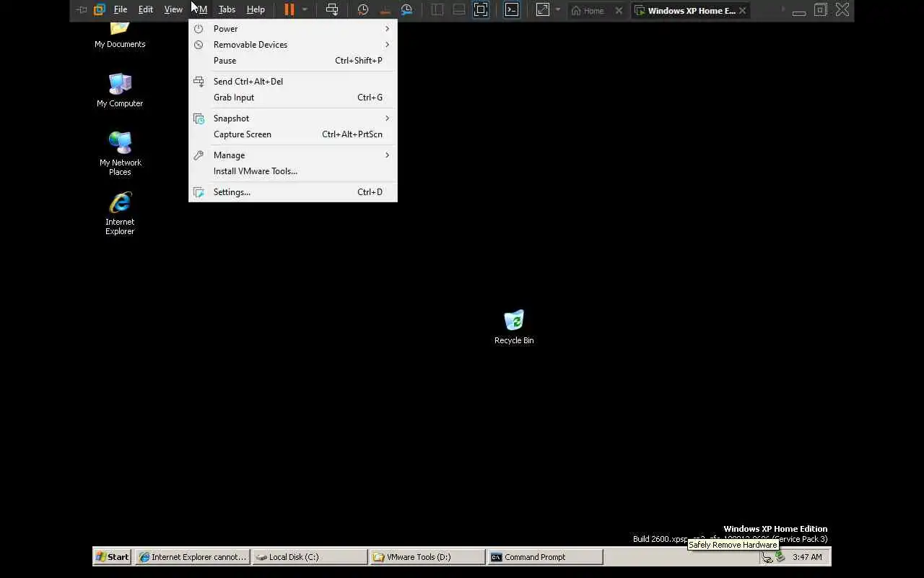Open the Edit menu
924x578 pixels.
[x=146, y=9]
